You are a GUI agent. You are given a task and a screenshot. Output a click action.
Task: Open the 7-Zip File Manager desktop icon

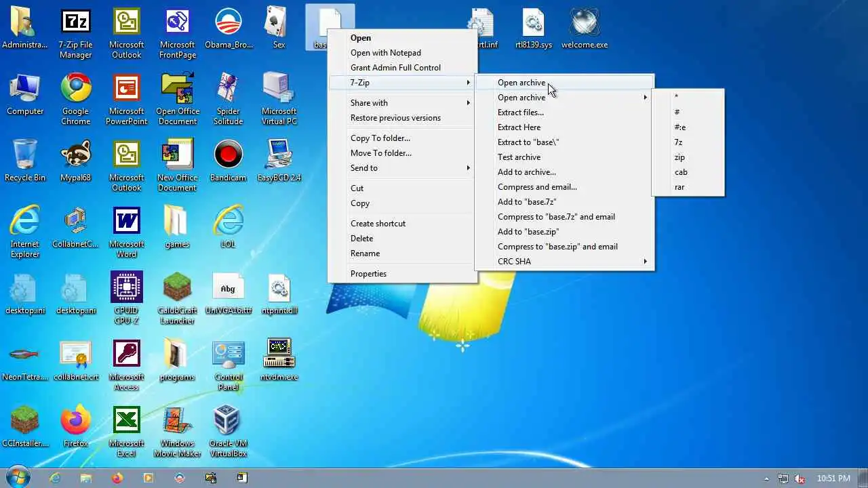75,34
